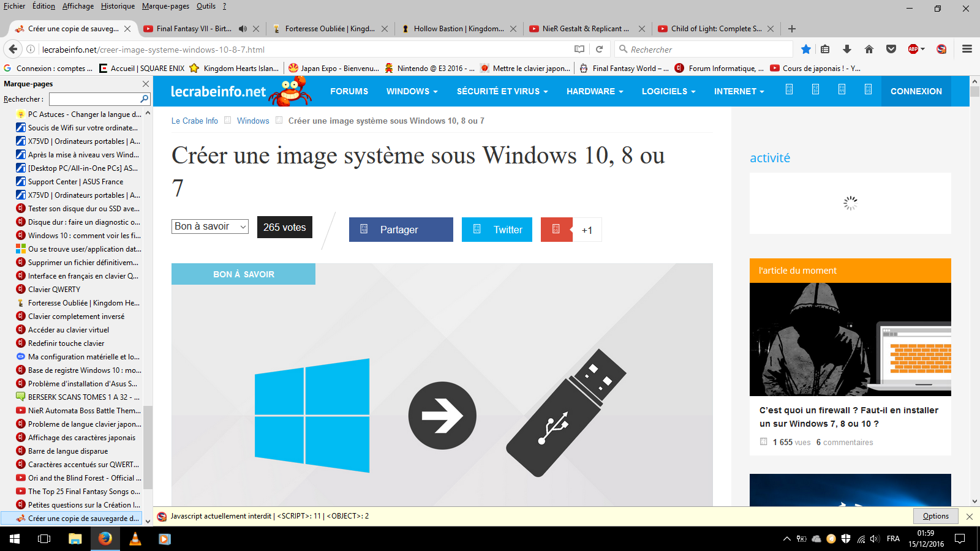Launch VLC from the taskbar
Image resolution: width=980 pixels, height=551 pixels.
[x=135, y=539]
